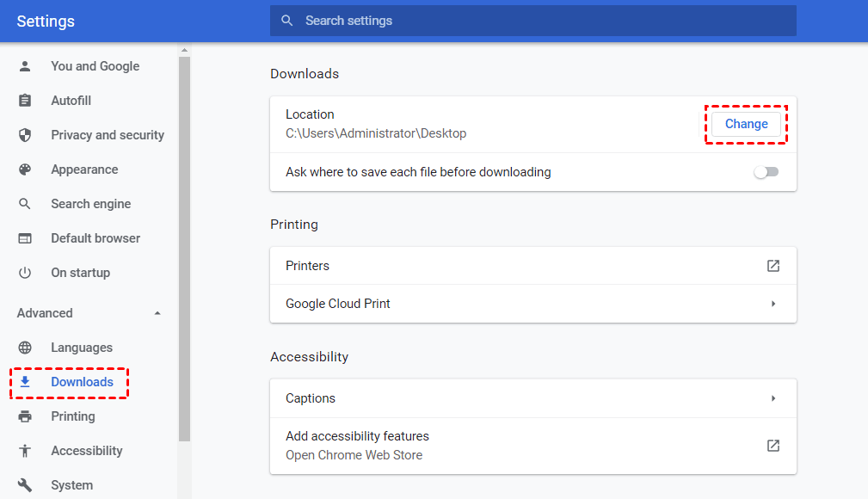868x499 pixels.
Task: Click the Appearance palette icon
Action: pyautogui.click(x=25, y=169)
